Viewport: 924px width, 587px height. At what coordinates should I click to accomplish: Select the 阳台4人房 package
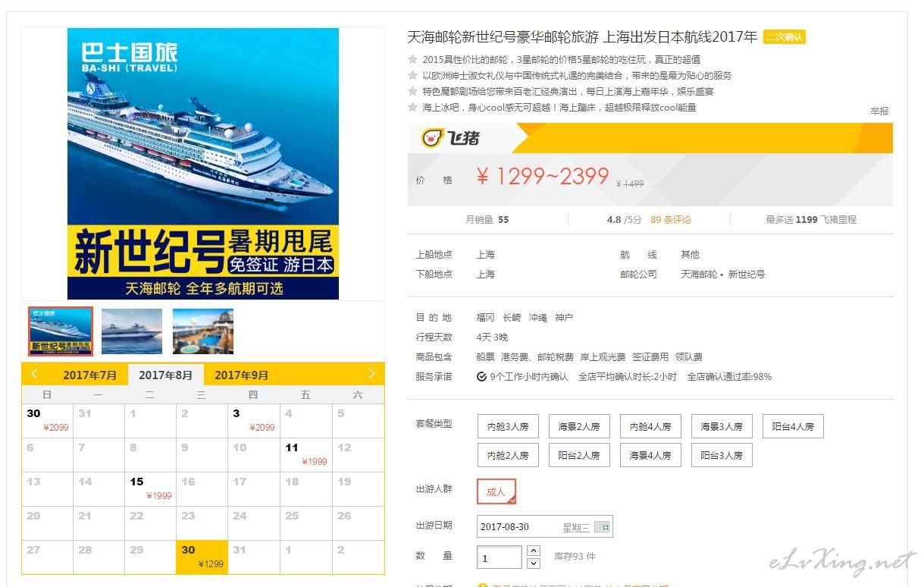[793, 426]
